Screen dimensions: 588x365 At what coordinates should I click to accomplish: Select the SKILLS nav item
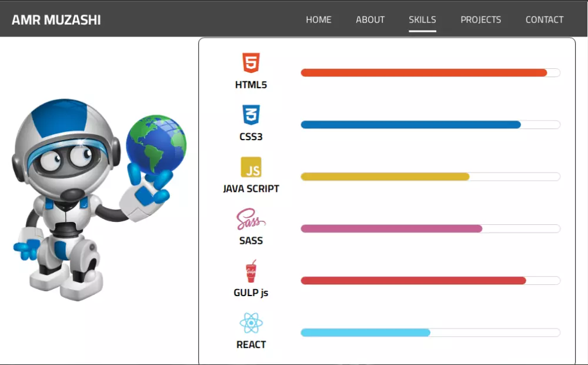click(x=422, y=19)
